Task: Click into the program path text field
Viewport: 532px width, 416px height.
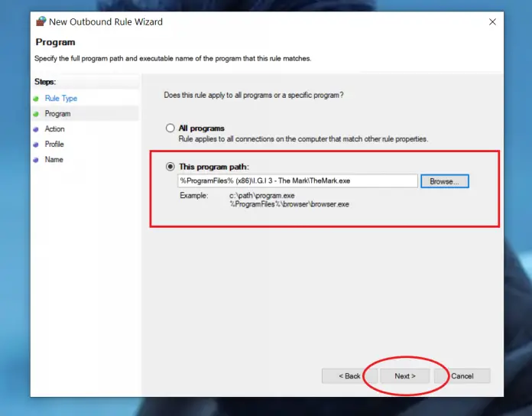Action: 297,181
